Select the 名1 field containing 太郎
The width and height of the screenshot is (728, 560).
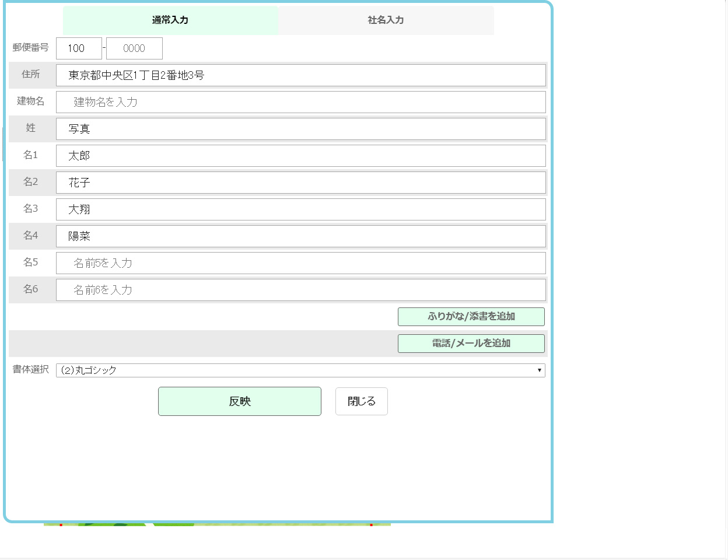(x=300, y=156)
